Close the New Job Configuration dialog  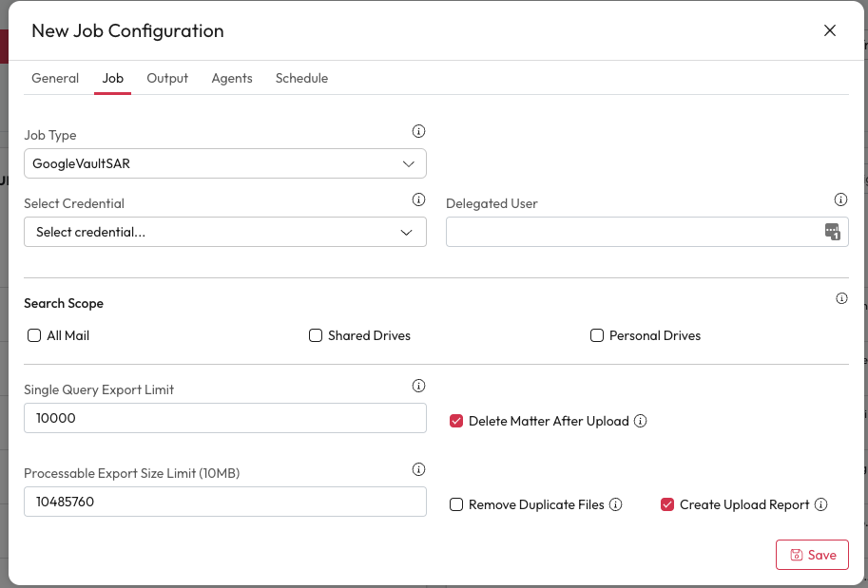click(x=830, y=30)
